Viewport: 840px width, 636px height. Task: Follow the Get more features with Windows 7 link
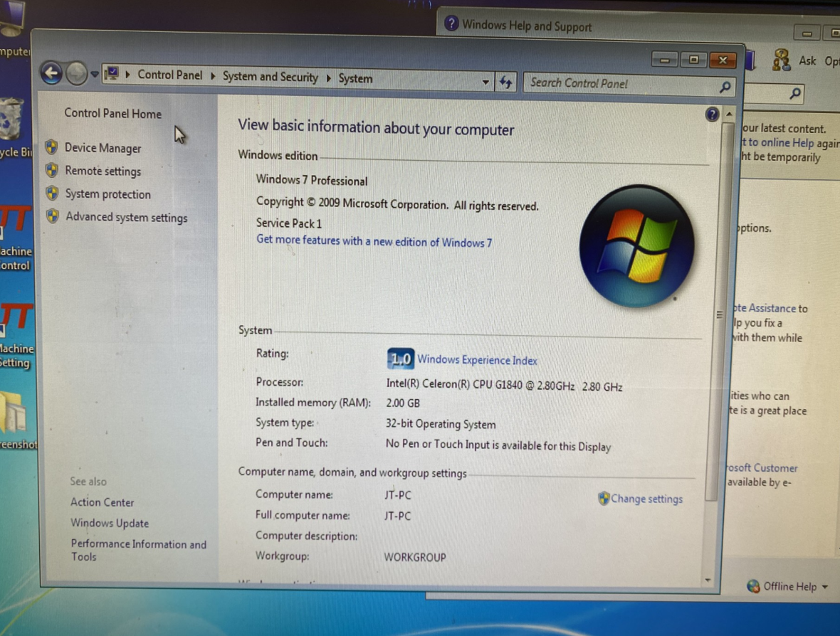tap(374, 241)
